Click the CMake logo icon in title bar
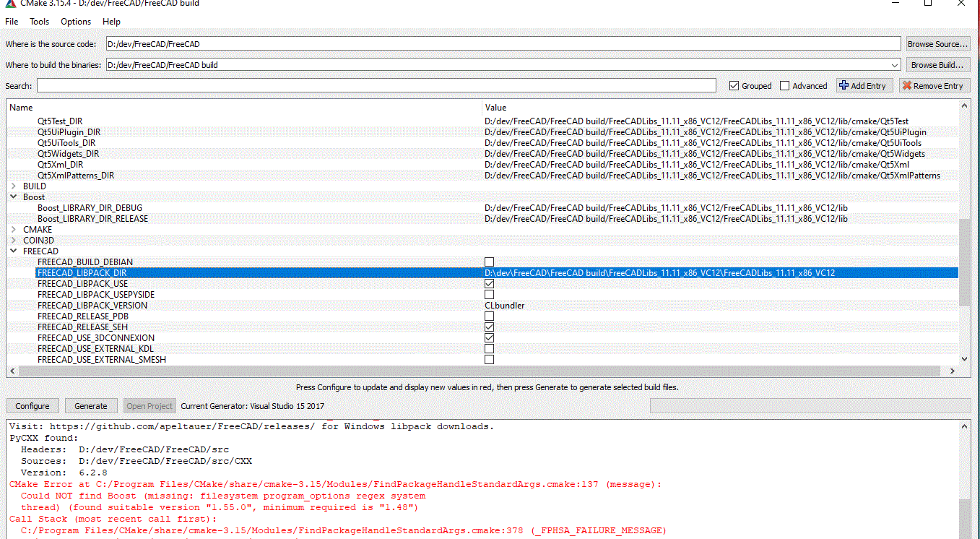The height and width of the screenshot is (539, 980). point(10,3)
